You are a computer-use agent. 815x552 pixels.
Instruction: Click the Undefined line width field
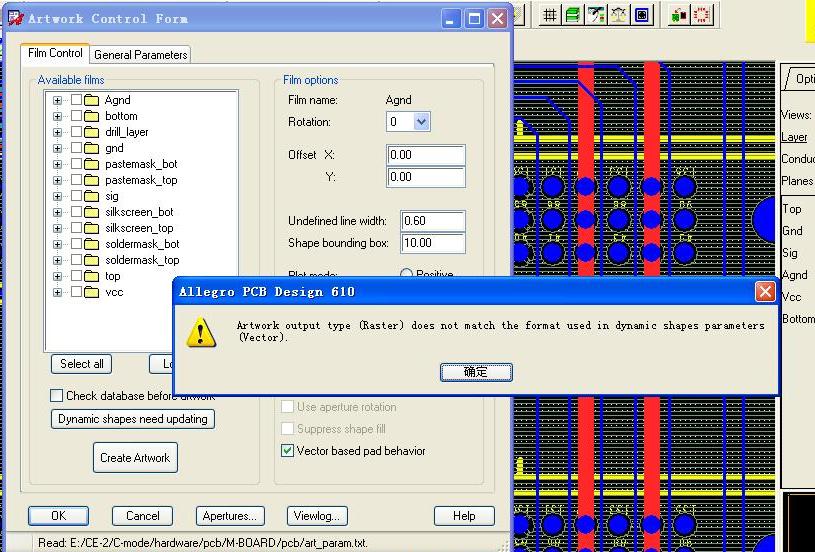click(x=432, y=221)
